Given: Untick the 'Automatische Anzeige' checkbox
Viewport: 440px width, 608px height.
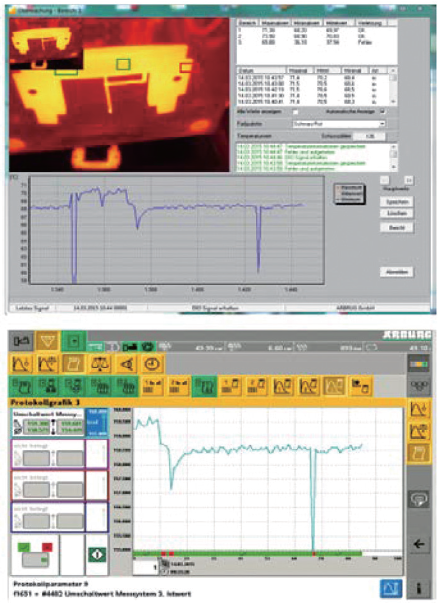Looking at the screenshot, I should [x=383, y=112].
